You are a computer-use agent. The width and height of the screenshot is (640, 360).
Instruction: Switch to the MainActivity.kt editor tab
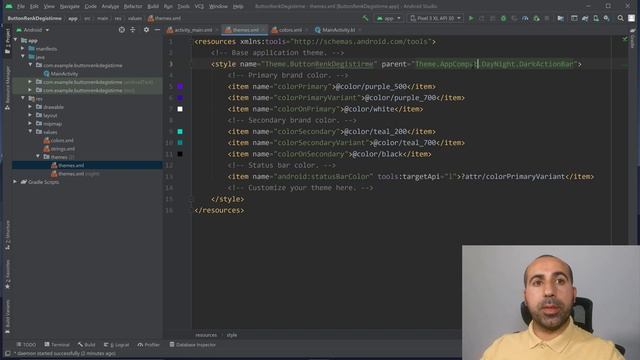click(338, 30)
